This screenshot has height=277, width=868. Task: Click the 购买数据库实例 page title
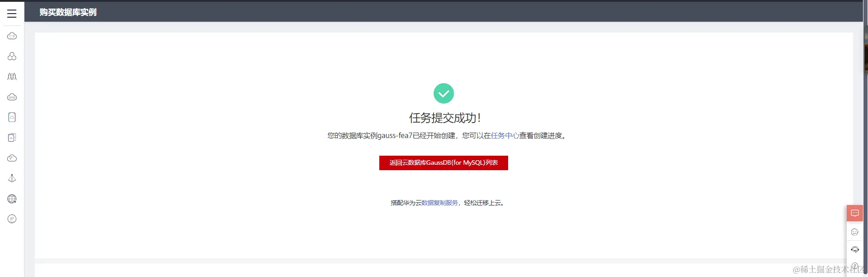(x=68, y=12)
